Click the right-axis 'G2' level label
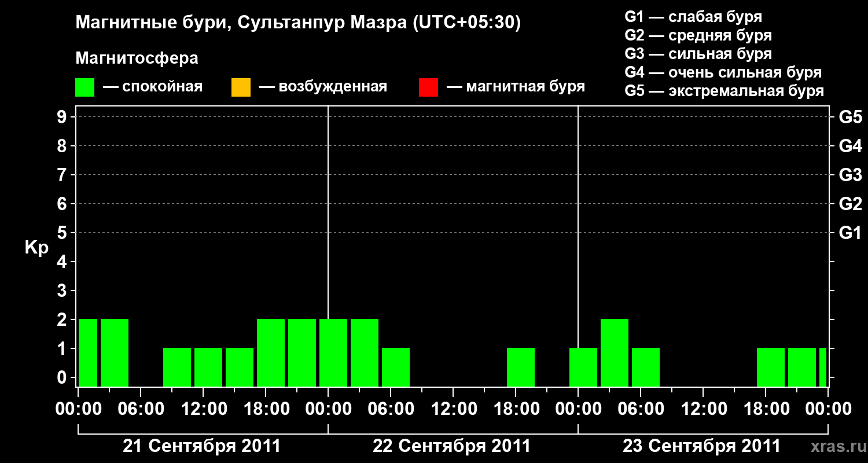This screenshot has height=463, width=868. [851, 204]
